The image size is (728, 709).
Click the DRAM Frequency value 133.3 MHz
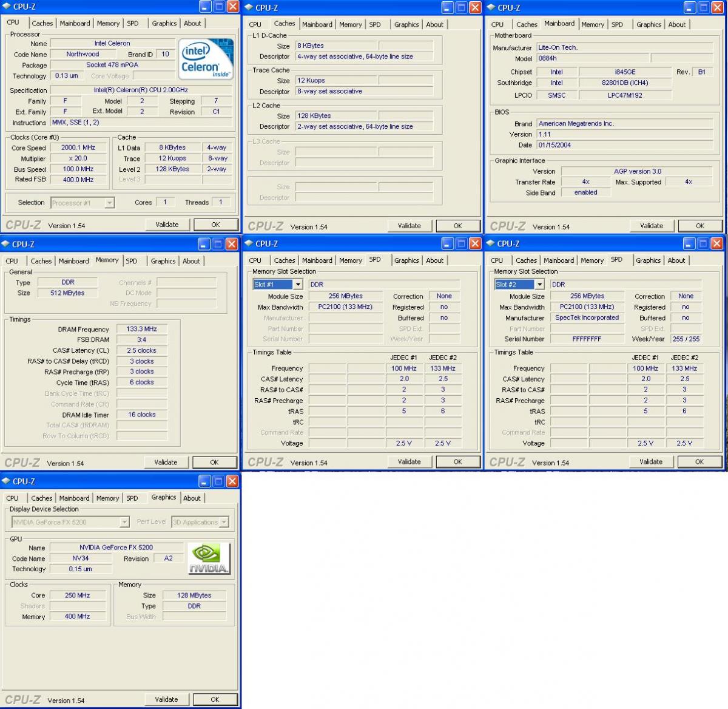coord(141,329)
